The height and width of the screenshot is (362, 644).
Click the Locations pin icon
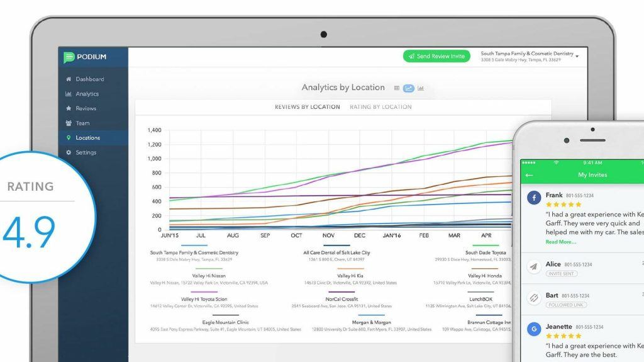pos(69,138)
